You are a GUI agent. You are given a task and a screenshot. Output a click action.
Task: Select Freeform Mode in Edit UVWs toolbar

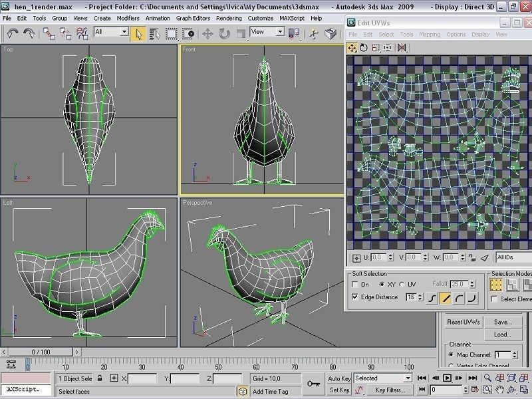click(388, 48)
